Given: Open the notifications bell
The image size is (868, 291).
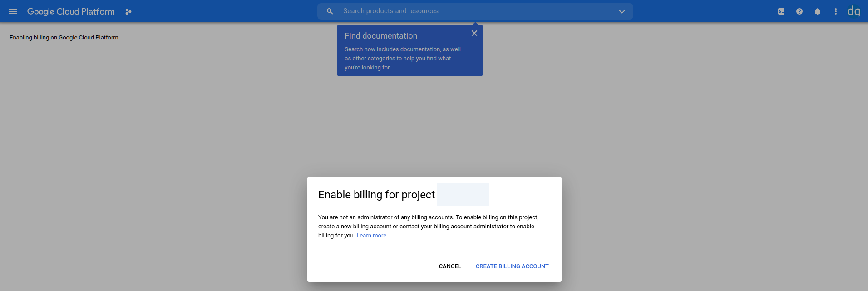Looking at the screenshot, I should point(818,11).
